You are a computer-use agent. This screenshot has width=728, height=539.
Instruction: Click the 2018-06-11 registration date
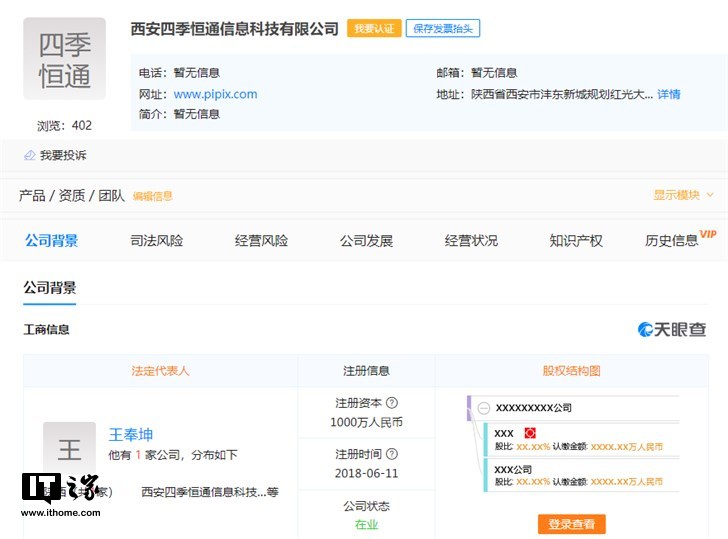[x=366, y=474]
